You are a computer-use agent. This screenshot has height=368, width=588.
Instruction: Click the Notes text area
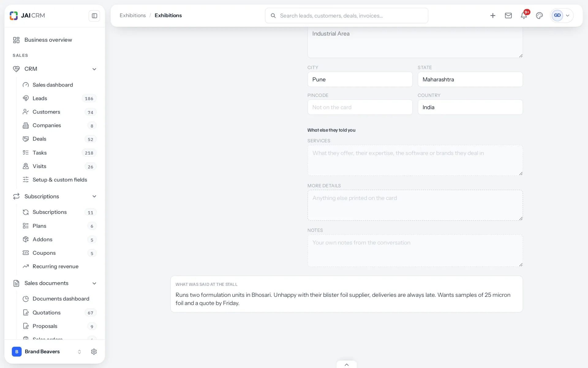(x=415, y=251)
